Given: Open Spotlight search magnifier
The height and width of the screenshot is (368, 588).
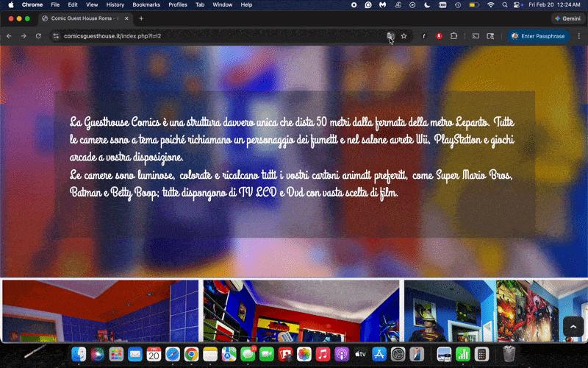Looking at the screenshot, I should click(x=505, y=5).
